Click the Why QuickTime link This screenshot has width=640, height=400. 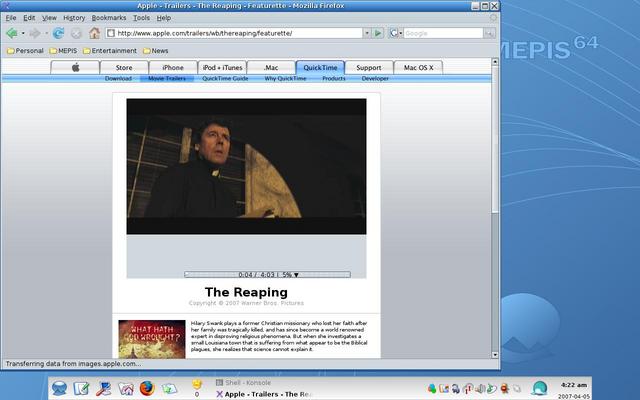[x=285, y=78]
